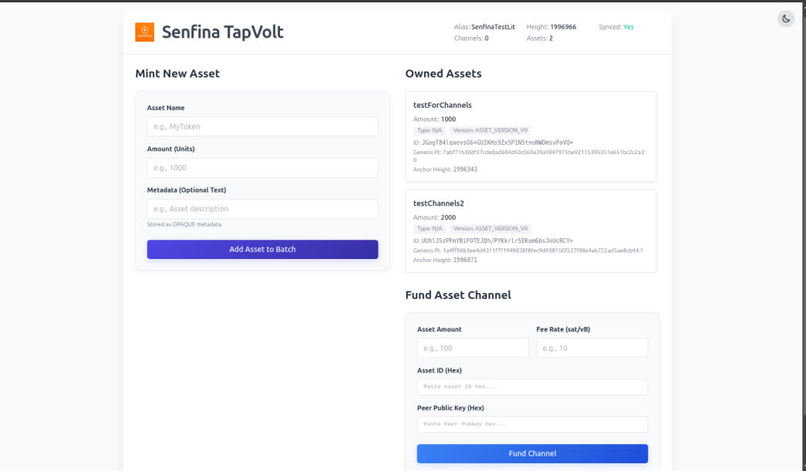Click the Amount 1000 text in testForChannels
The height and width of the screenshot is (471, 806).
click(x=434, y=119)
